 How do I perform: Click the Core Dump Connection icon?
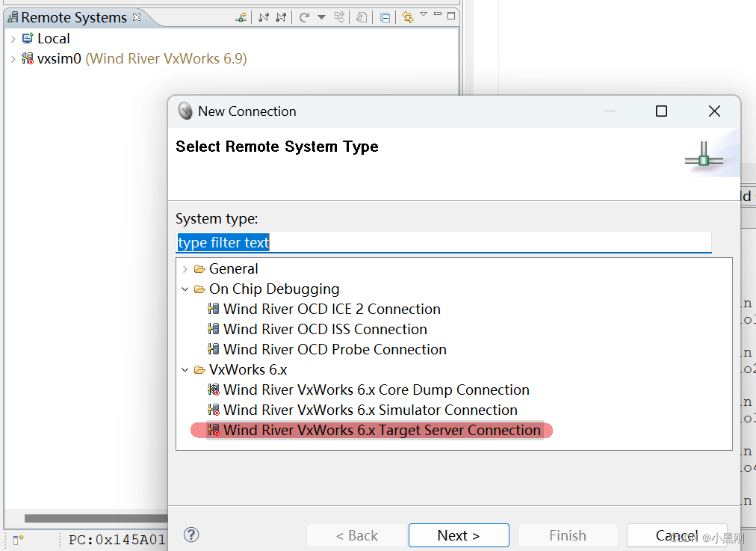(x=214, y=390)
